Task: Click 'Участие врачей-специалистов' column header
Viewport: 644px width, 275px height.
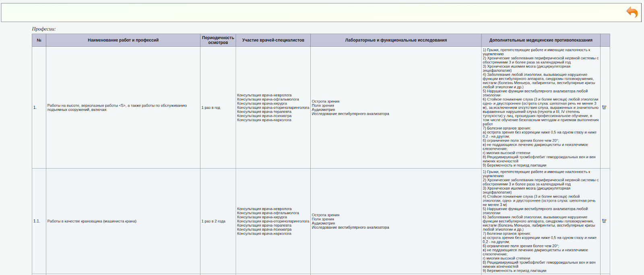Action: coord(273,40)
